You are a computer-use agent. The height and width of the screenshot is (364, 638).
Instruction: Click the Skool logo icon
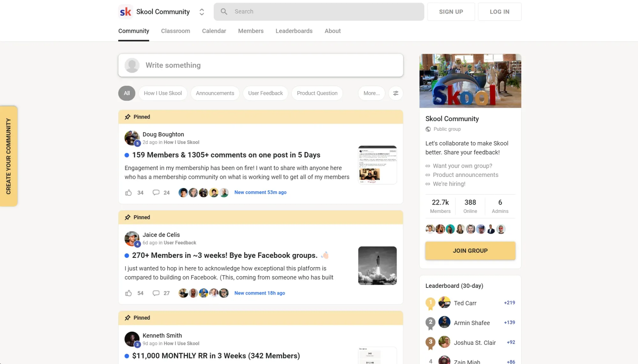coord(125,11)
